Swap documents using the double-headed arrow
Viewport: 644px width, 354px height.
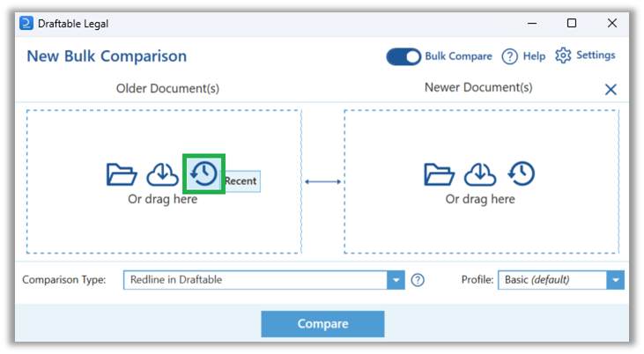tap(322, 181)
